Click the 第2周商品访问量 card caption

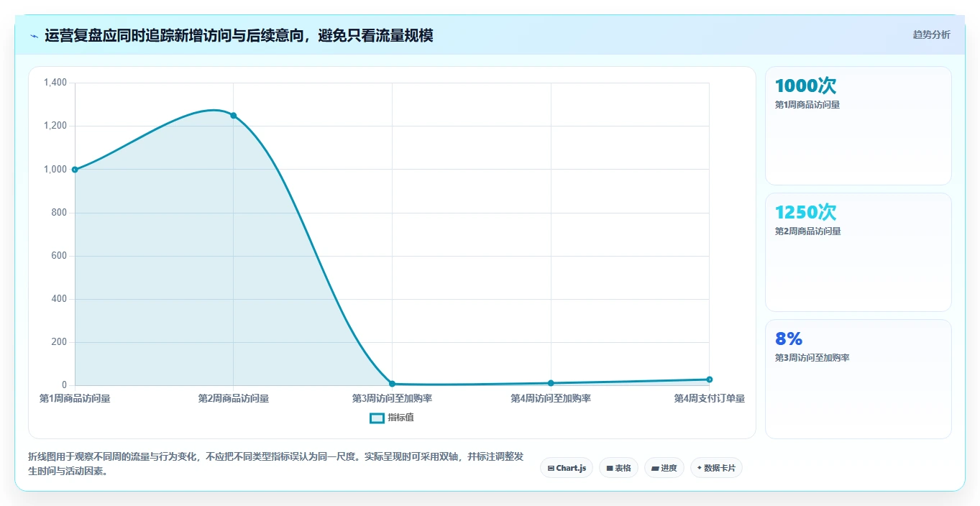807,231
